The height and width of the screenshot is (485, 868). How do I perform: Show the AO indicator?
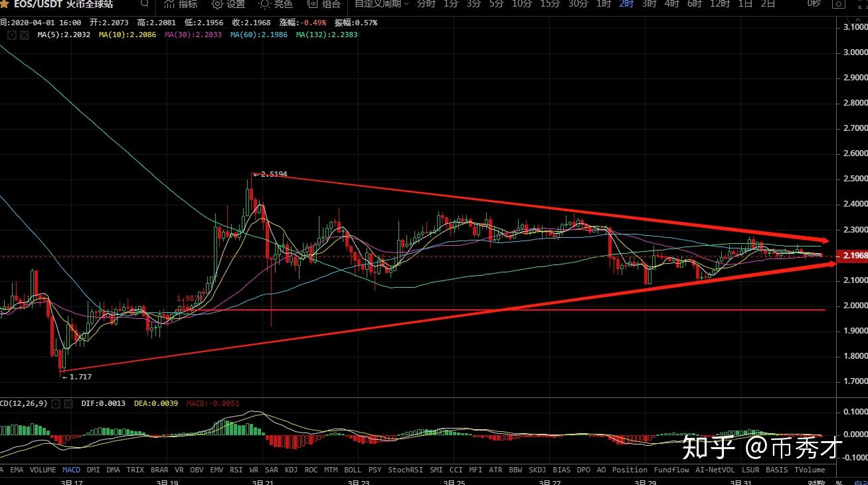tap(601, 470)
